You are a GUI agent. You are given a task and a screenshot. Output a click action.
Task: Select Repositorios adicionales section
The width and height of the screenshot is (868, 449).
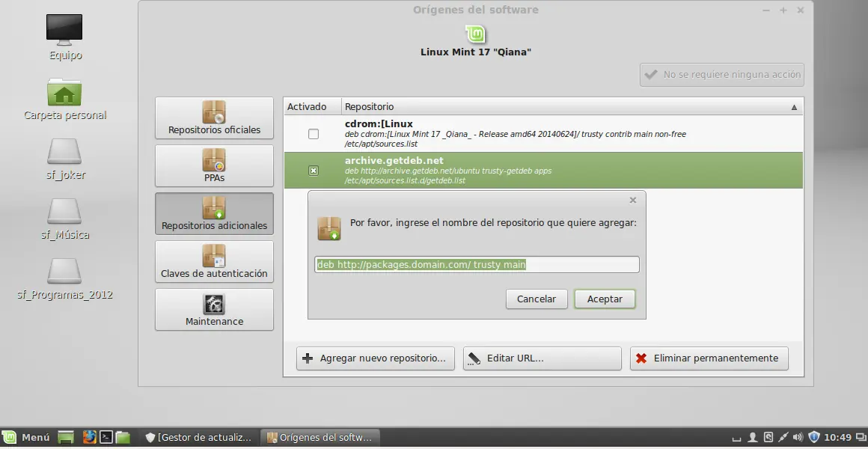[x=214, y=214]
